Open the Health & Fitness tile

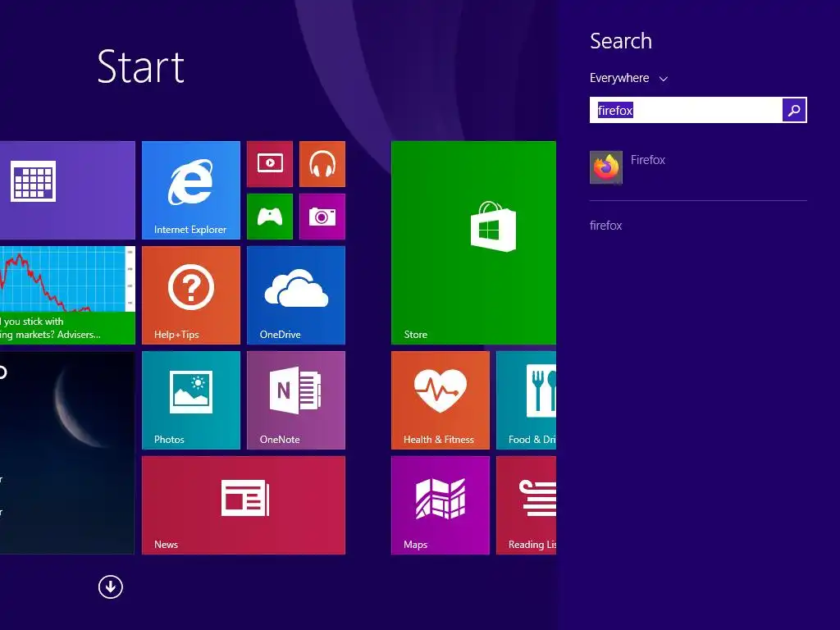(x=441, y=400)
